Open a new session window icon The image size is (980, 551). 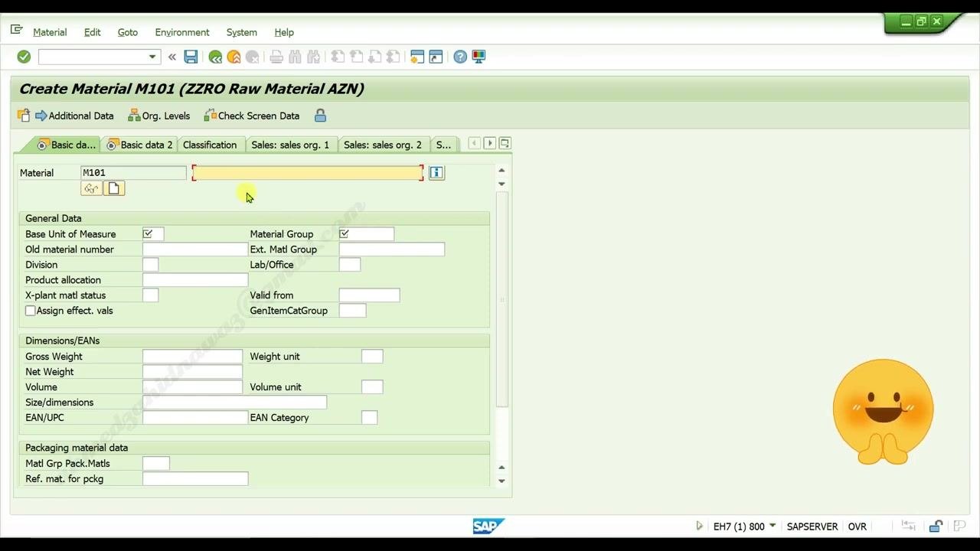[x=417, y=57]
